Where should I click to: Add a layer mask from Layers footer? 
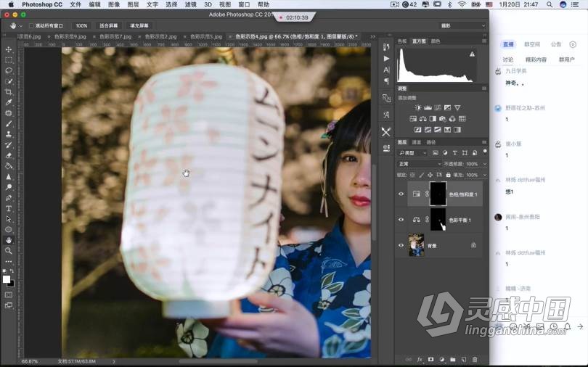click(x=431, y=360)
